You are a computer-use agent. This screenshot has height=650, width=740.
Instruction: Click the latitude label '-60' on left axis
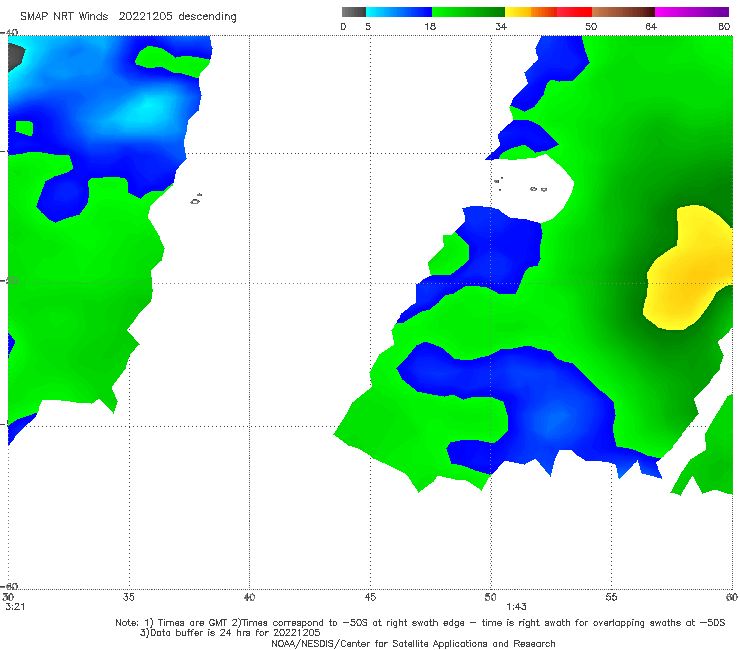(9, 586)
